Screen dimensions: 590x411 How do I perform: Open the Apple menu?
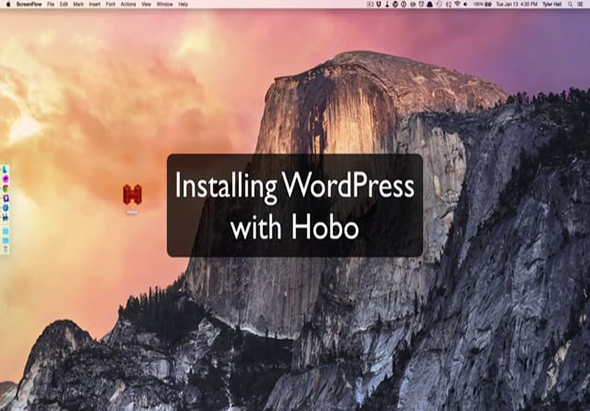click(8, 4)
